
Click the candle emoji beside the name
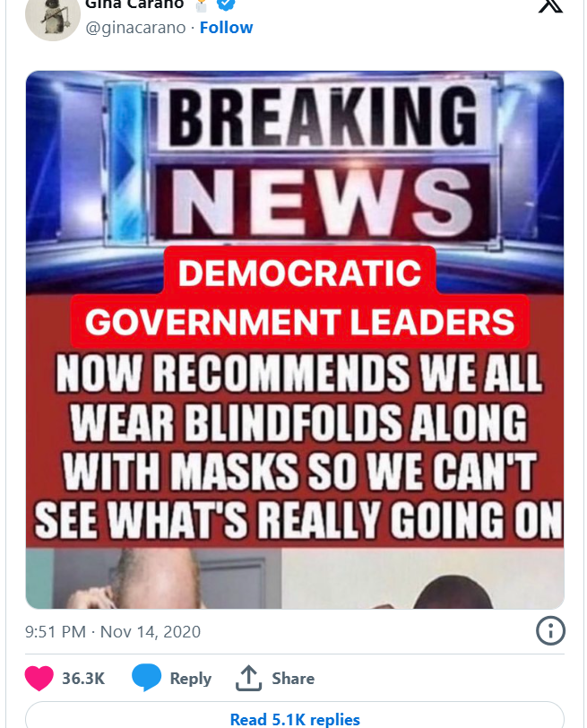click(201, 4)
